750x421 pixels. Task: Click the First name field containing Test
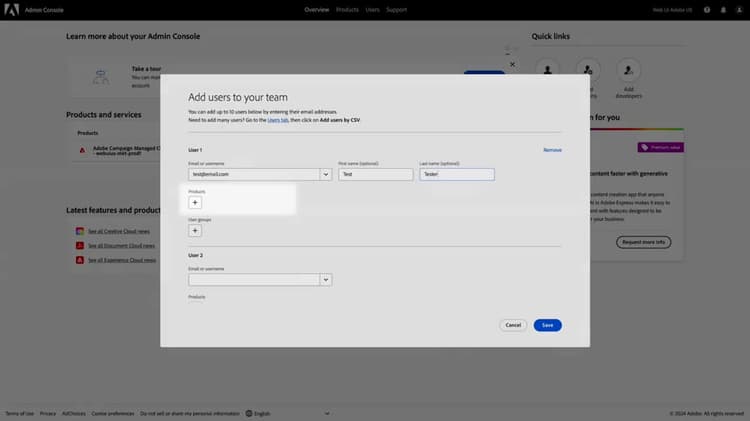click(375, 174)
